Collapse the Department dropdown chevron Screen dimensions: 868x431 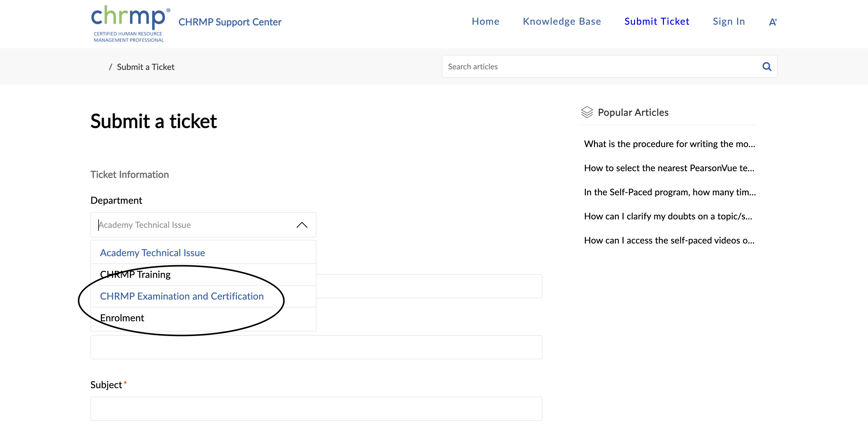[302, 225]
